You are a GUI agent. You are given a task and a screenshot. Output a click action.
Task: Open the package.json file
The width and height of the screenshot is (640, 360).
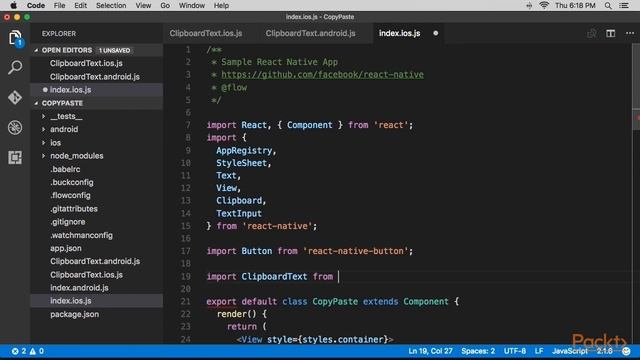pos(97,314)
